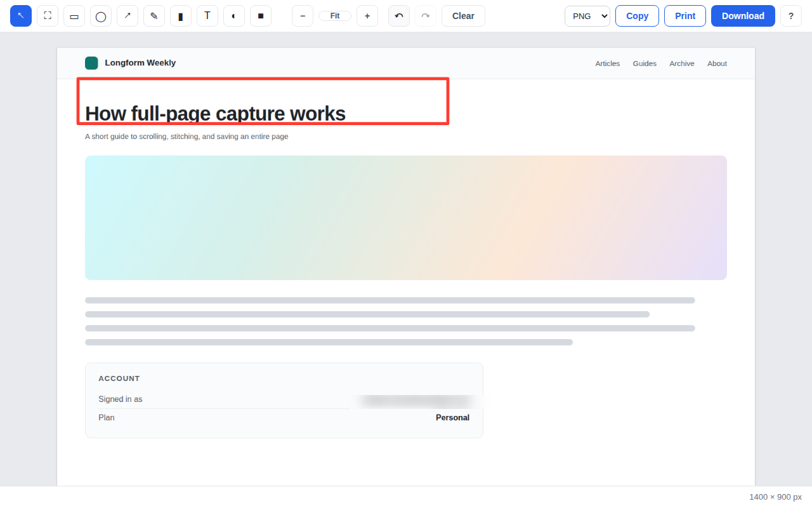The height and width of the screenshot is (508, 812).
Task: Select the pencil freehand tool
Action: (x=154, y=16)
